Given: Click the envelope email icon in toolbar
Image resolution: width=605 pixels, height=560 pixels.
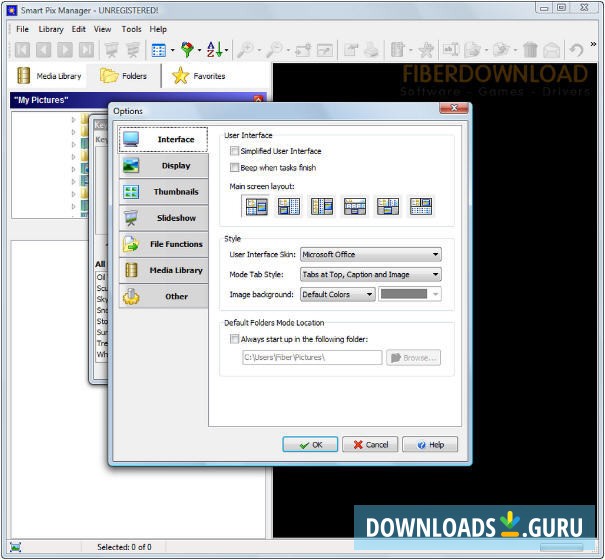Looking at the screenshot, I should (552, 50).
